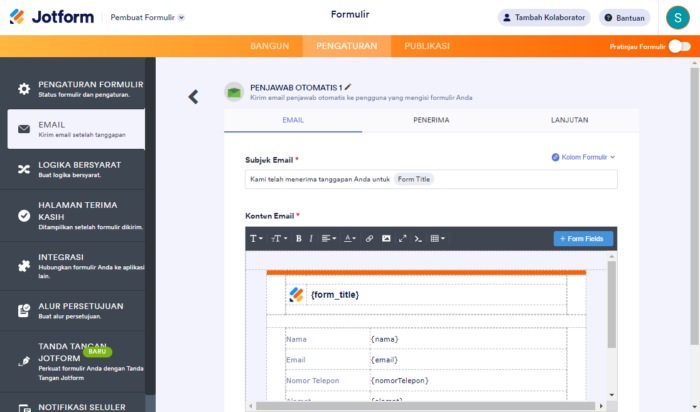Switch to the LANJUTAN tab
Image resolution: width=700 pixels, height=412 pixels.
[x=570, y=120]
